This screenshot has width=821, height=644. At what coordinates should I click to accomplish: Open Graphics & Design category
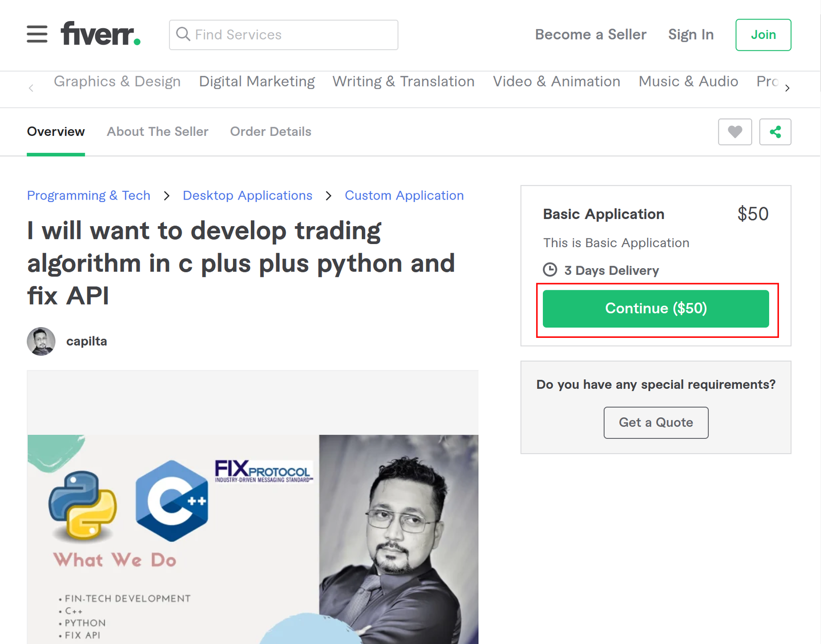[x=117, y=82]
